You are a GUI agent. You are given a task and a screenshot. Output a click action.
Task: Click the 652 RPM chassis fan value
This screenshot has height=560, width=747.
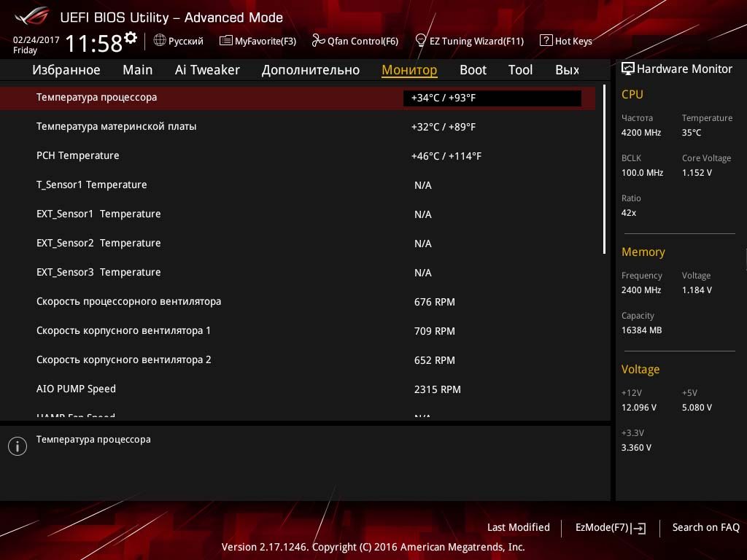[x=435, y=360]
